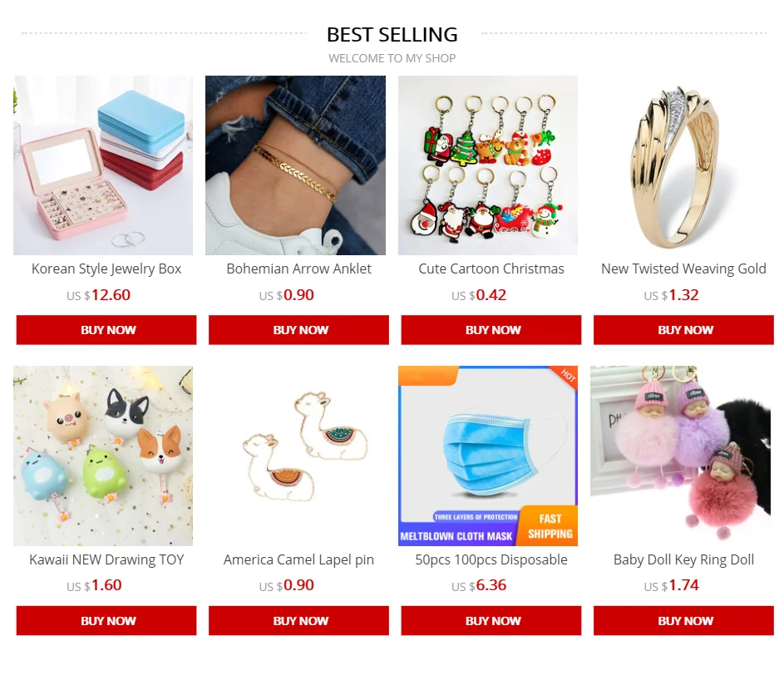Open the New Twisted Weaving Gold title link

tap(683, 269)
